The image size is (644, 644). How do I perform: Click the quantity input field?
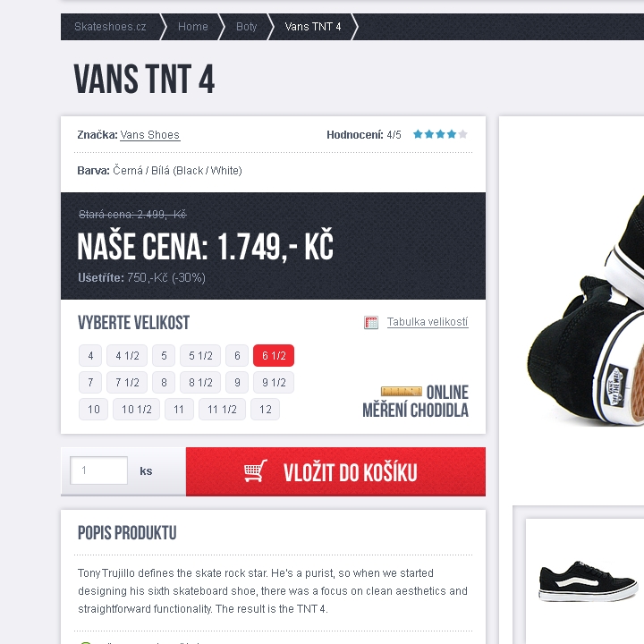98,470
